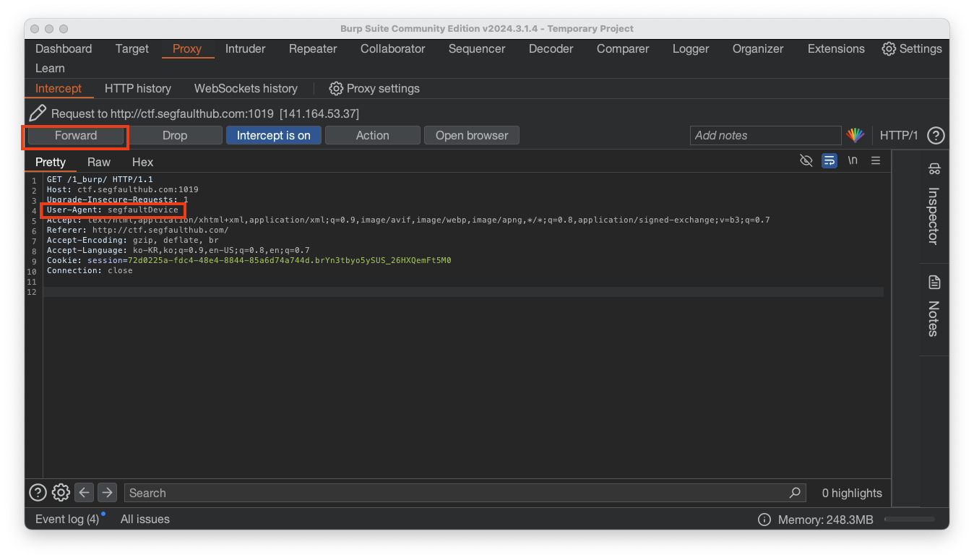The image size is (974, 560).
Task: Click the Add notes field
Action: click(766, 135)
